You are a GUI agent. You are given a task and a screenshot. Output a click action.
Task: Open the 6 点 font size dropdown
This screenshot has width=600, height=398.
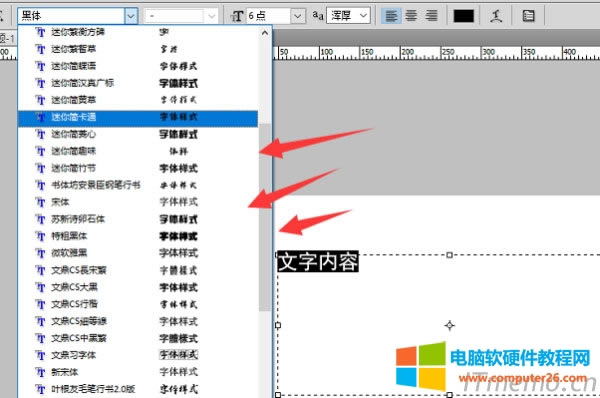pos(298,16)
